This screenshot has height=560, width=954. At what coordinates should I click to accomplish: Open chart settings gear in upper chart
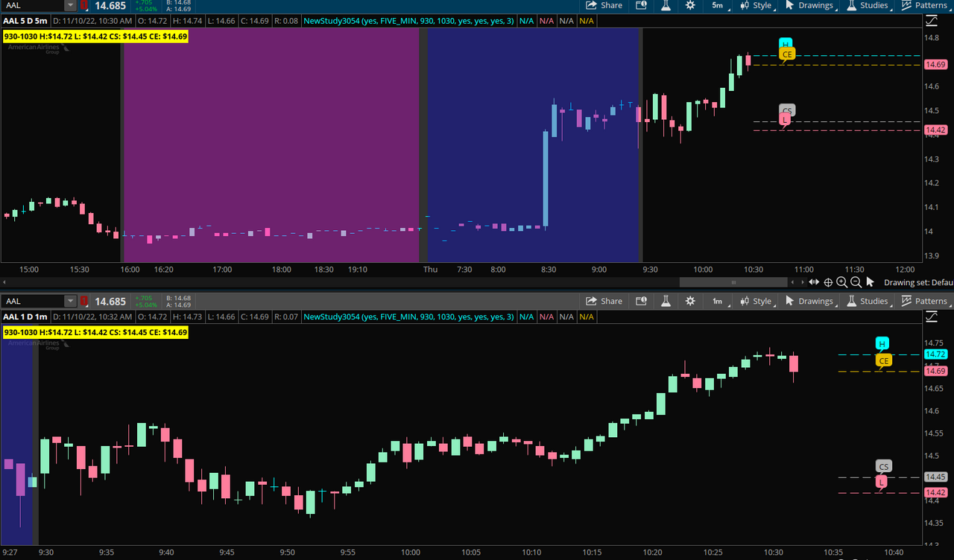pyautogui.click(x=690, y=5)
